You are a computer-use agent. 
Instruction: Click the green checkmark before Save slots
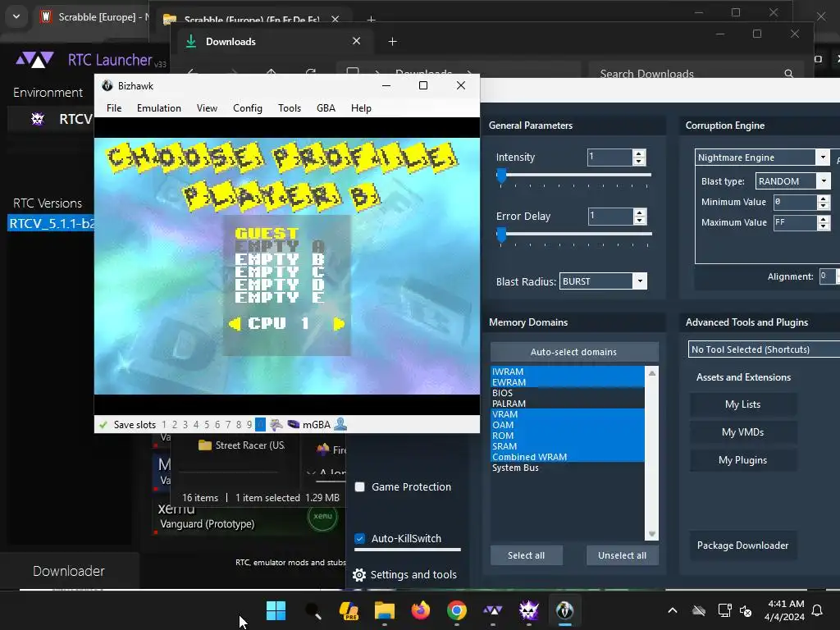tap(103, 425)
